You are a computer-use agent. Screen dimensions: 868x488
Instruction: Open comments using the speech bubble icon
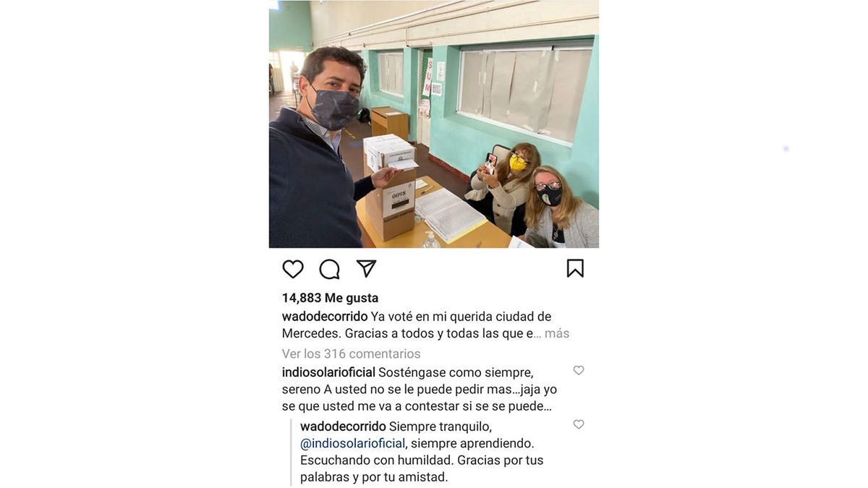[x=329, y=269]
